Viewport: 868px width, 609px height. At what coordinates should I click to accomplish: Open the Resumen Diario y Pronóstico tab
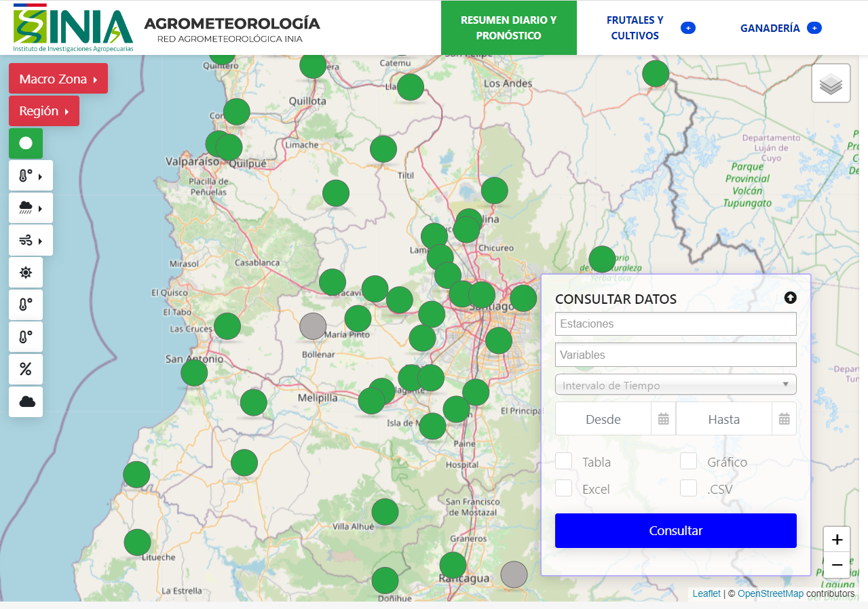(x=509, y=28)
